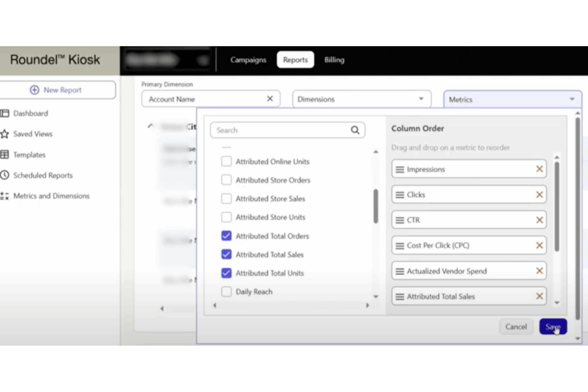The width and height of the screenshot is (588, 392).
Task: Switch to the Billing tab
Action: click(x=334, y=60)
